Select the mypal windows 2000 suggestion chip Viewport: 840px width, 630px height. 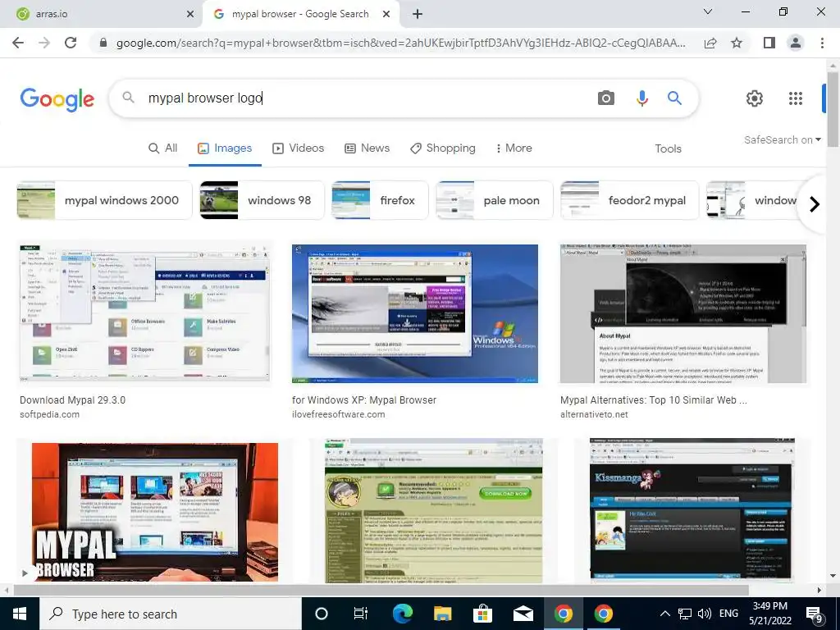pos(104,200)
